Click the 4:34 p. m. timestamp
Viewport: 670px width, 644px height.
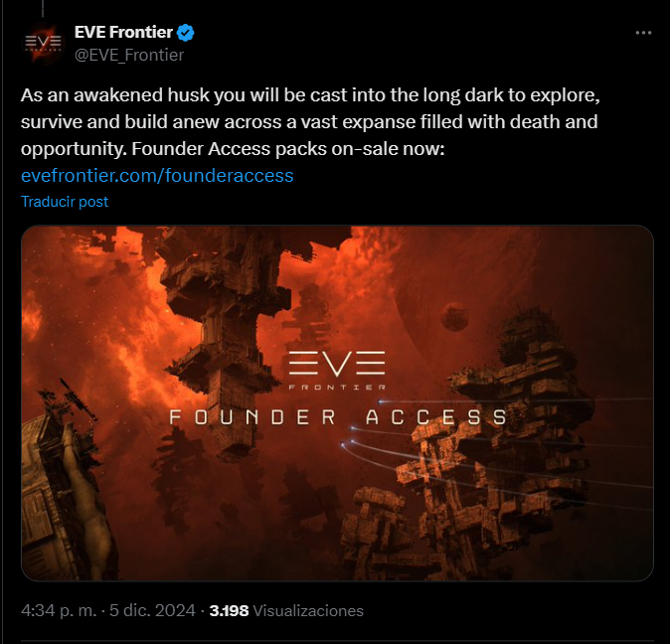[x=59, y=610]
